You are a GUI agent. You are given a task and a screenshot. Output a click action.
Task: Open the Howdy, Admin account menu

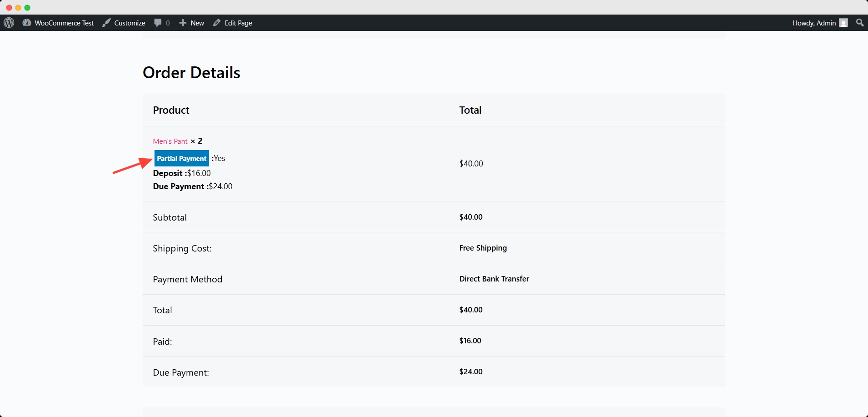(820, 23)
